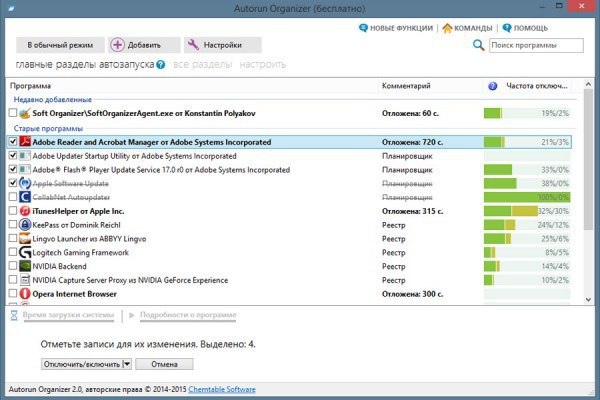Click the help icon beside главные разделы автозапуска
The image size is (600, 400).
(x=161, y=65)
